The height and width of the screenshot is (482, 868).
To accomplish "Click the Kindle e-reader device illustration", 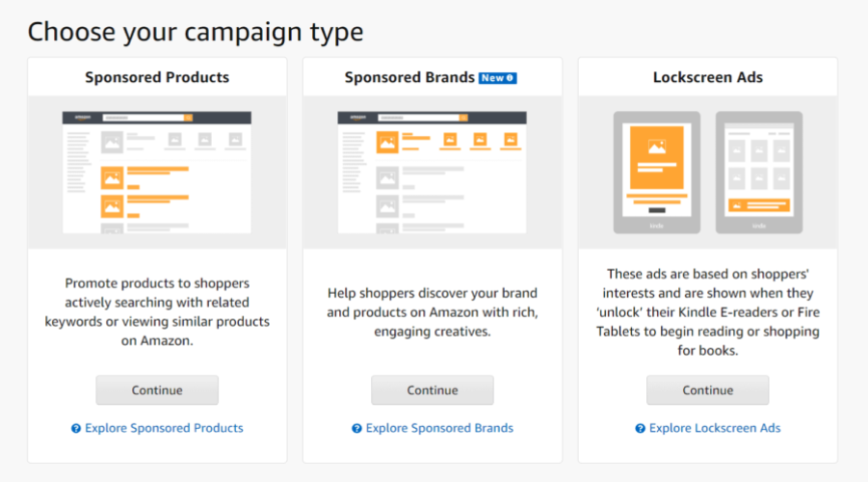I will [657, 173].
